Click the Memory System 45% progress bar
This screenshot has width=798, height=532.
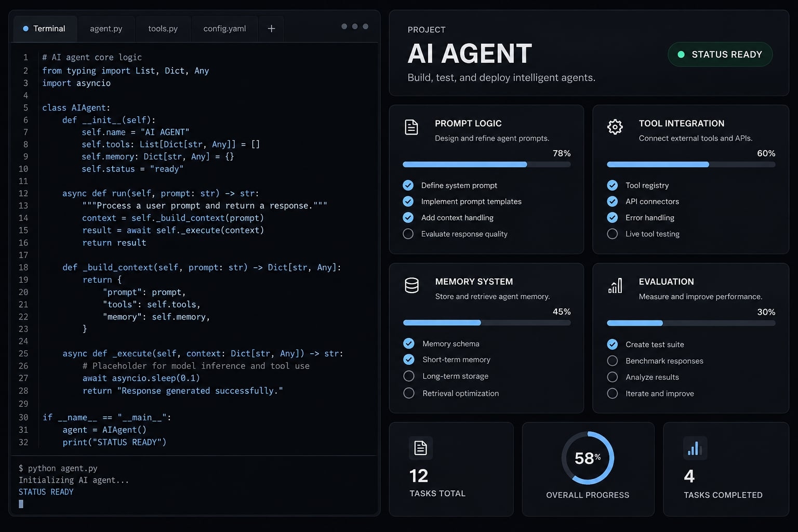(x=487, y=323)
